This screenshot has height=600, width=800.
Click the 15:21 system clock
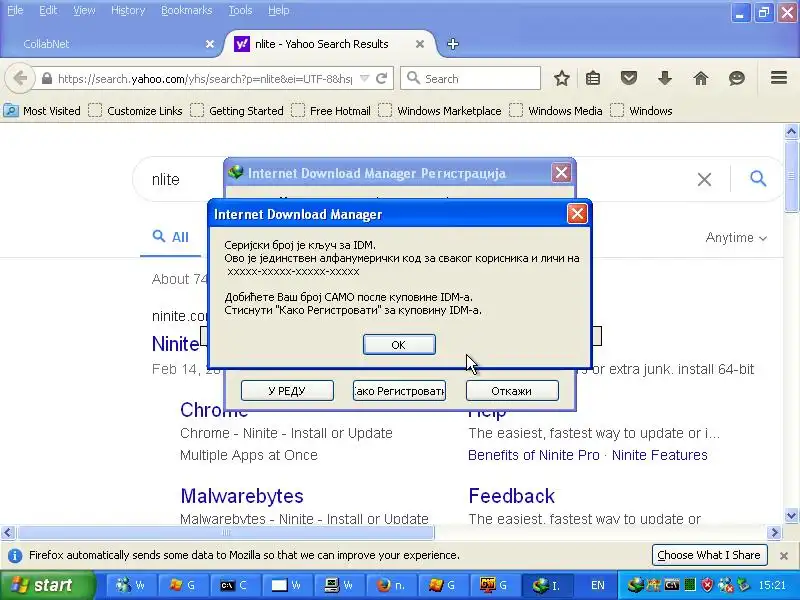772,585
